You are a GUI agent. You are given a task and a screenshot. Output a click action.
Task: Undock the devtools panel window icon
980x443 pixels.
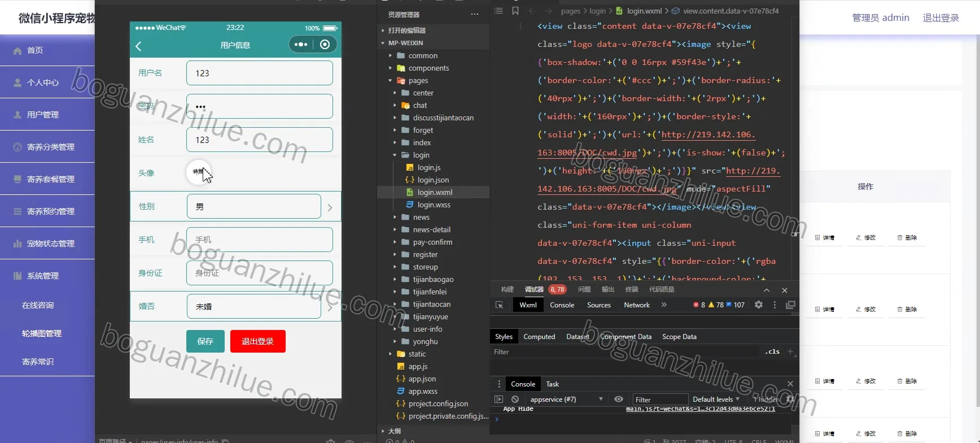[790, 305]
